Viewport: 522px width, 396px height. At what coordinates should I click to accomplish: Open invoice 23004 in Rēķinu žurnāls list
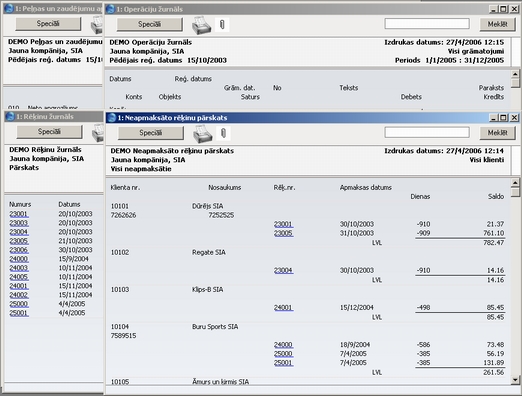[19, 232]
